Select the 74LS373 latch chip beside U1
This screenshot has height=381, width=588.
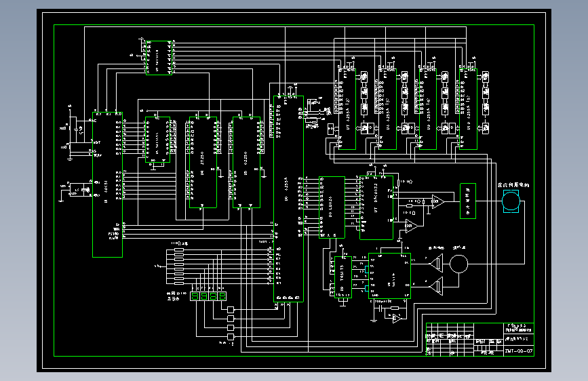pyautogui.click(x=157, y=140)
